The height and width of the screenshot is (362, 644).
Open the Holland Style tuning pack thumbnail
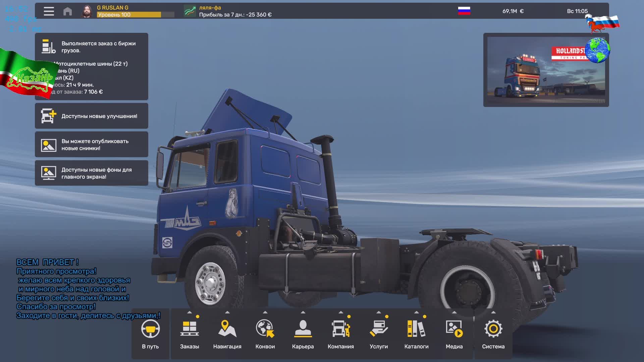pyautogui.click(x=546, y=70)
